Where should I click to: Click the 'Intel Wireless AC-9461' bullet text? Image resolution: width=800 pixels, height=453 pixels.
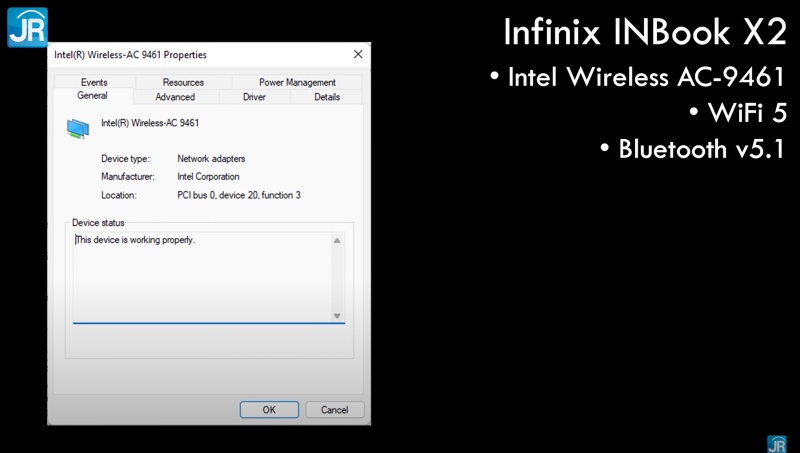[x=646, y=77]
